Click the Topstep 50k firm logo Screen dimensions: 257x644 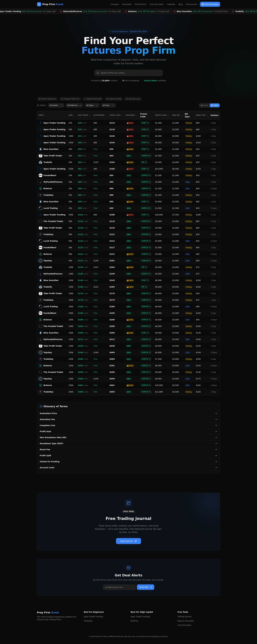pos(41,261)
